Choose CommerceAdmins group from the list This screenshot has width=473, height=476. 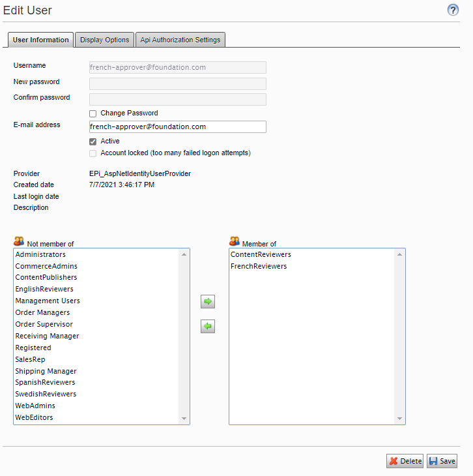(x=46, y=266)
